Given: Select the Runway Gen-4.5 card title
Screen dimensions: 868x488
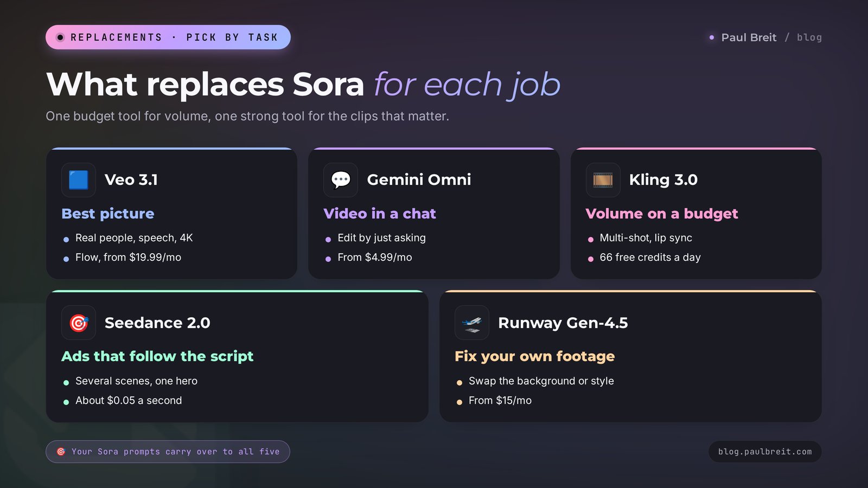Looking at the screenshot, I should pos(563,323).
